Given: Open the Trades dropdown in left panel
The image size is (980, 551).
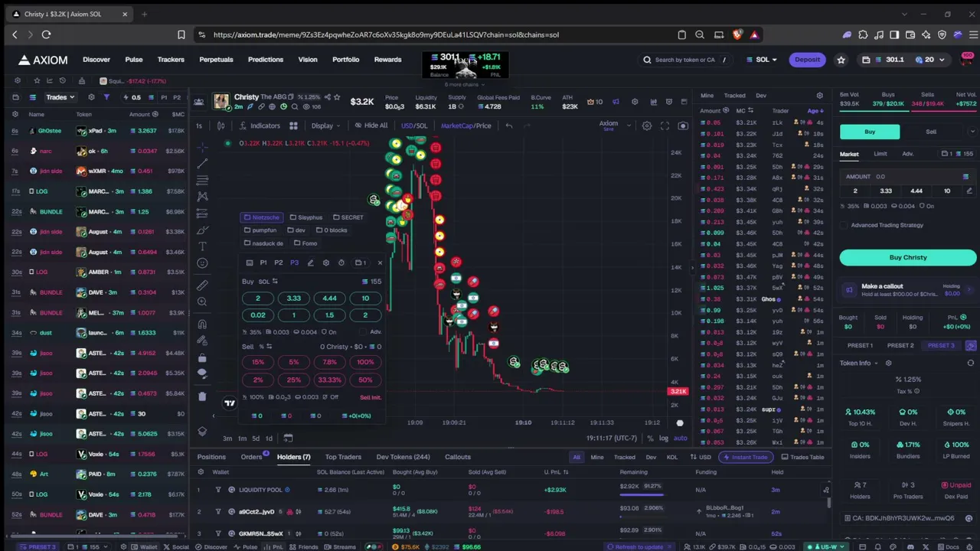Looking at the screenshot, I should (60, 97).
